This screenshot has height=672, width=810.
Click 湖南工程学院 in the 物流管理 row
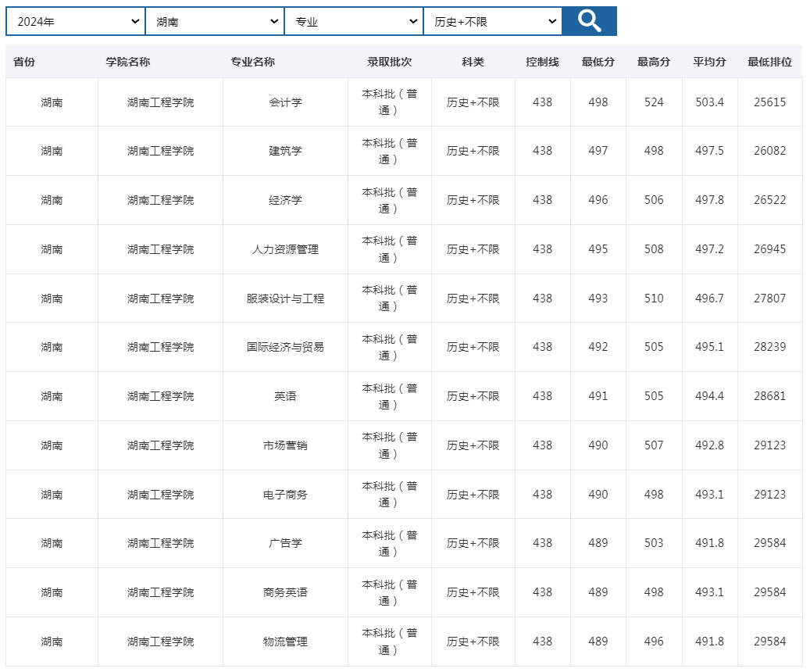161,642
